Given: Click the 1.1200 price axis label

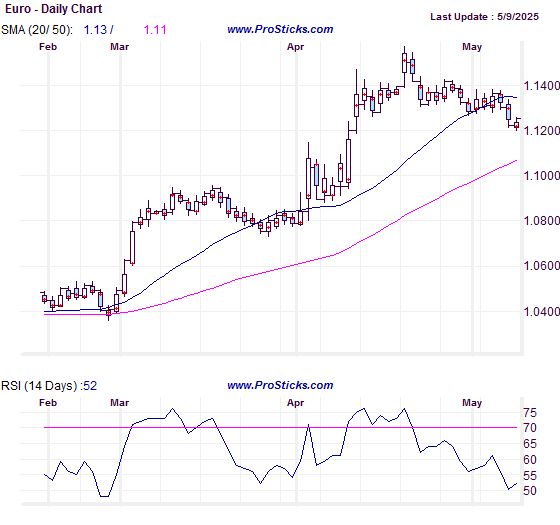Looking at the screenshot, I should tap(541, 131).
